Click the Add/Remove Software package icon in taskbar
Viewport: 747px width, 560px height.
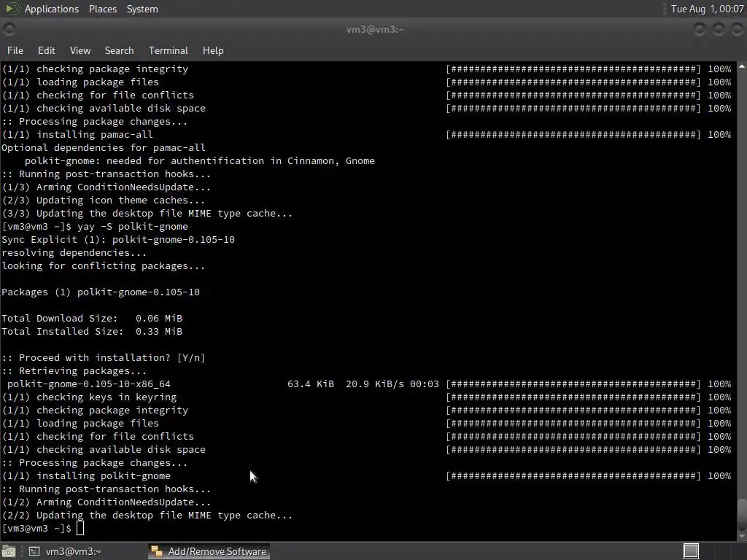pos(156,551)
